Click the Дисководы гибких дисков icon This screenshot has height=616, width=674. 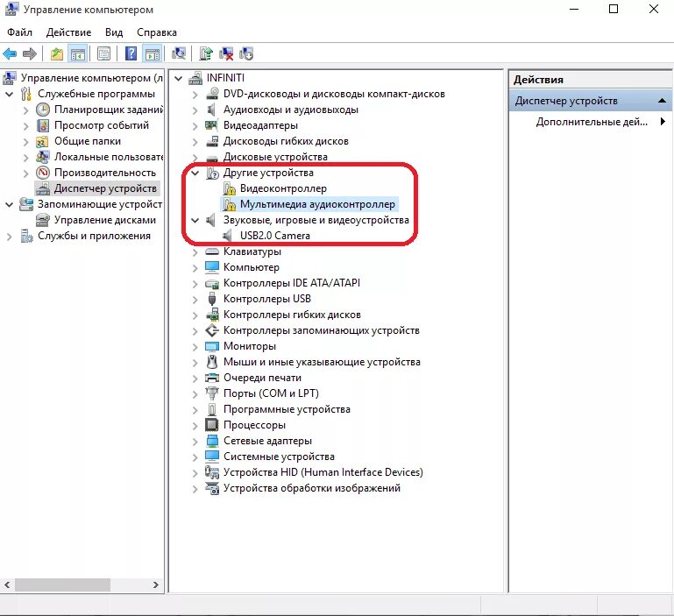pyautogui.click(x=211, y=141)
